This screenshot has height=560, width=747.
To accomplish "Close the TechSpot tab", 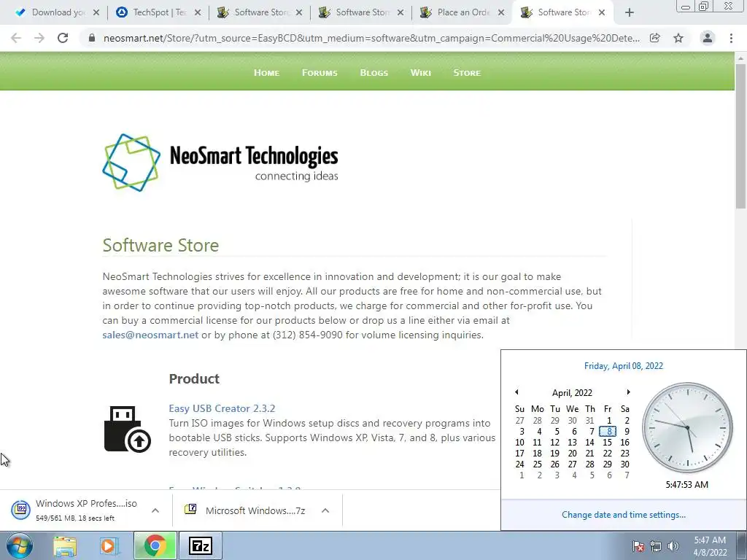I will (x=198, y=13).
